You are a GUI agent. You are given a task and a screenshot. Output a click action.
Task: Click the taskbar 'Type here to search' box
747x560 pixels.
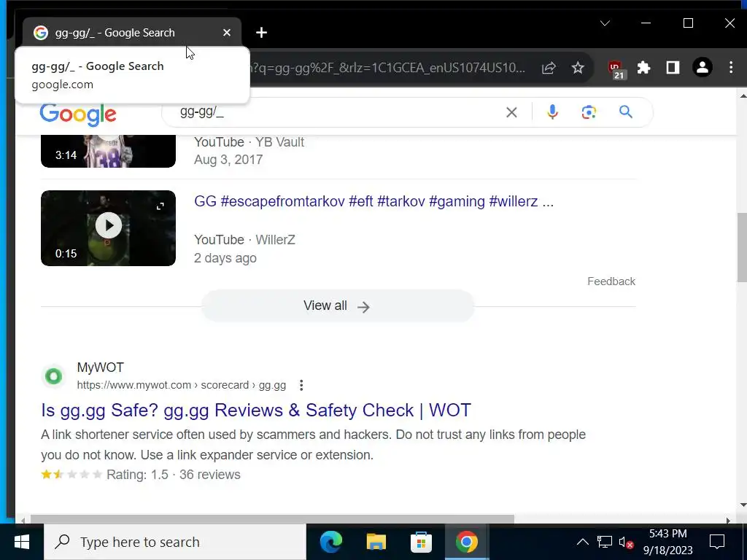pos(175,542)
